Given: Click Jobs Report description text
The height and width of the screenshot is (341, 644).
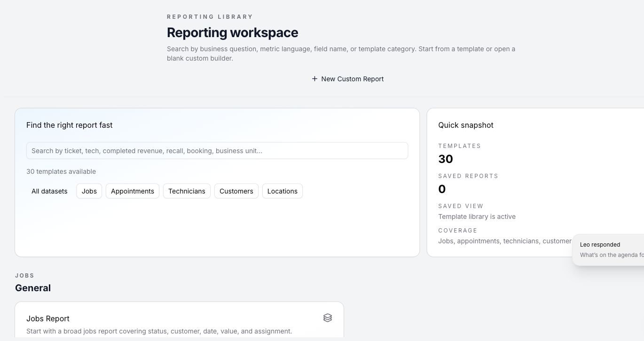Looking at the screenshot, I should (x=159, y=331).
